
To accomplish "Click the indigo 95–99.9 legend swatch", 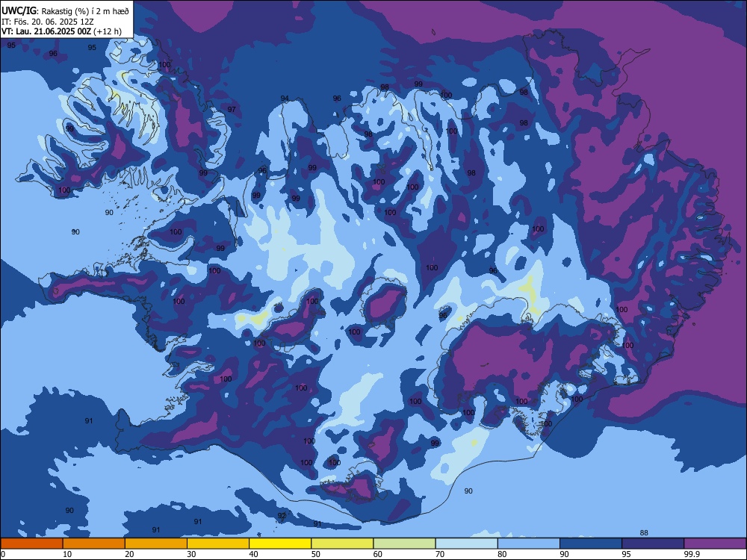I will 653,544.
